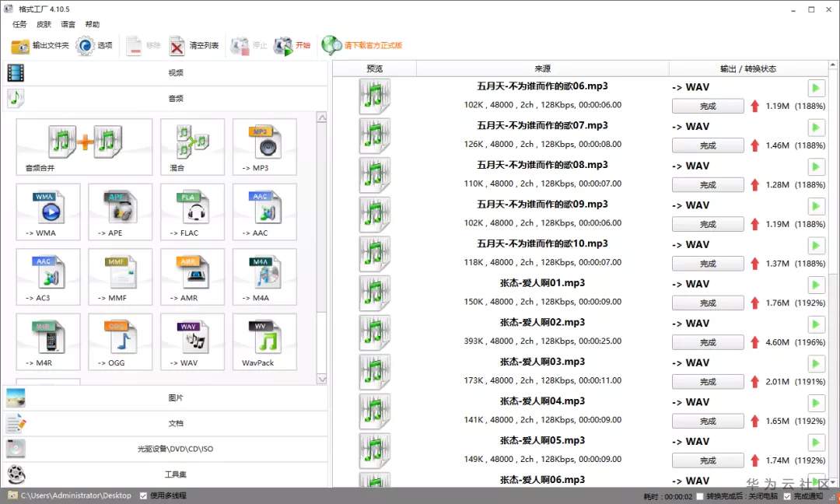The width and height of the screenshot is (840, 504).
Task: Select the 音频合并 audio merge tool
Action: (x=84, y=147)
